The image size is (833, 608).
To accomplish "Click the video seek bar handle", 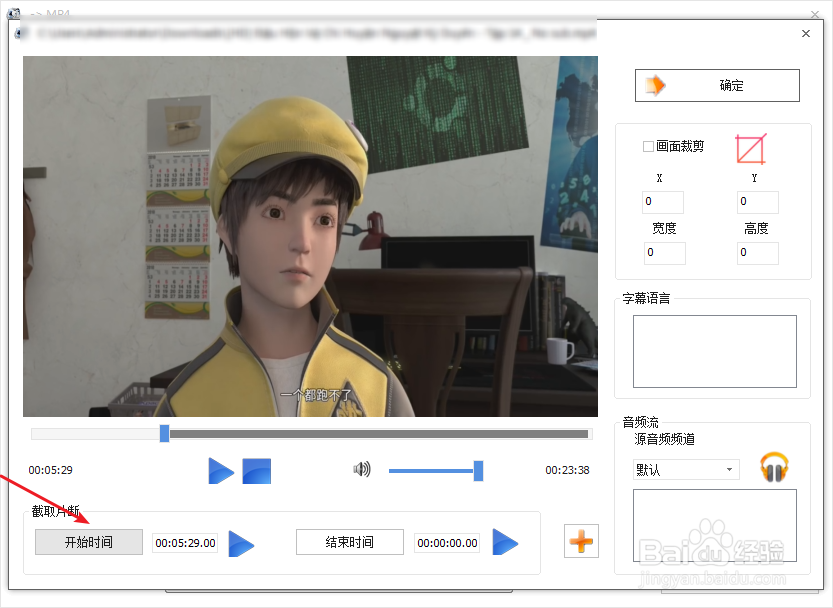I will (165, 433).
